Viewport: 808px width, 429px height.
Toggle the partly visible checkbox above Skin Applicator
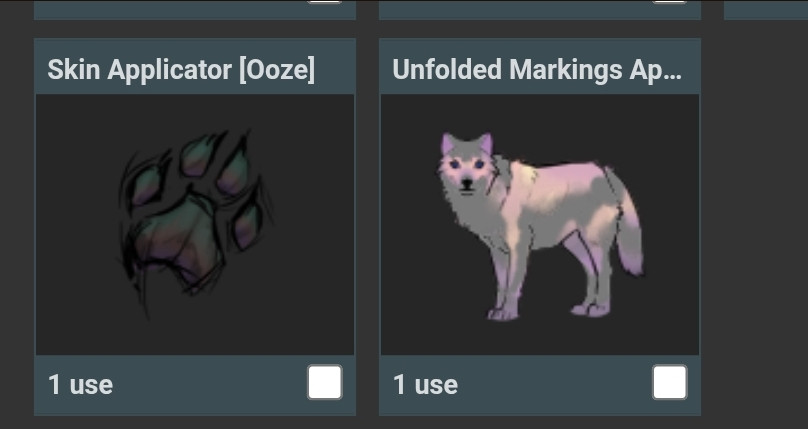click(x=325, y=2)
